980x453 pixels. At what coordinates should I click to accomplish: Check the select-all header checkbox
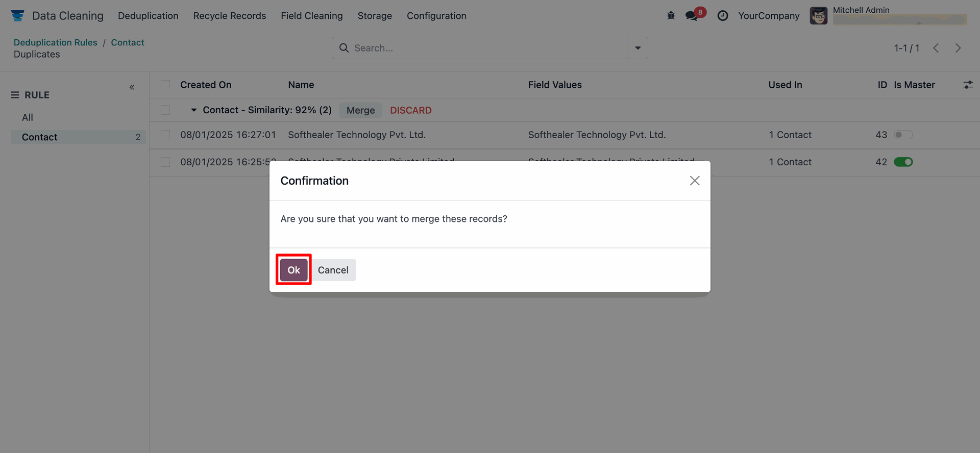[165, 85]
